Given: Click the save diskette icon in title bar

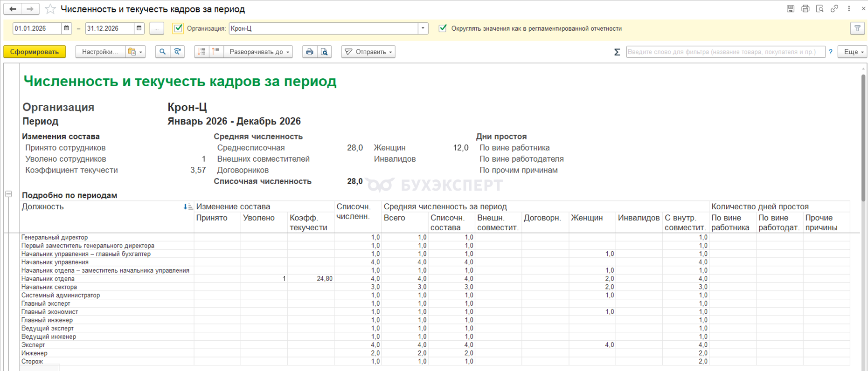Looking at the screenshot, I should [790, 9].
